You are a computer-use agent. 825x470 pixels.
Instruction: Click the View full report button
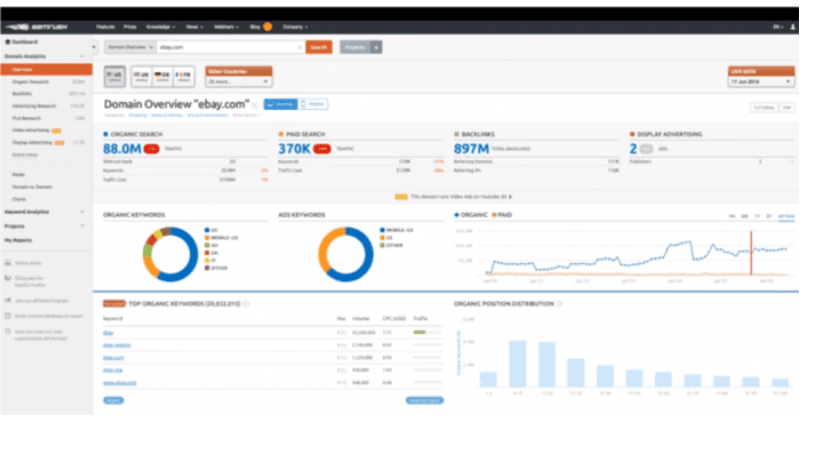point(425,401)
